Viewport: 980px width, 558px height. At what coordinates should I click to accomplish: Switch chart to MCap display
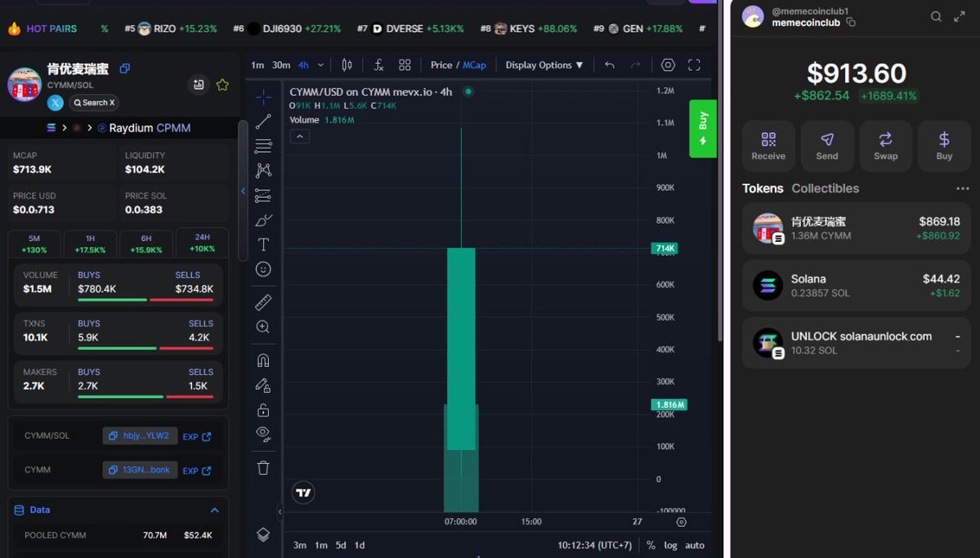point(474,65)
